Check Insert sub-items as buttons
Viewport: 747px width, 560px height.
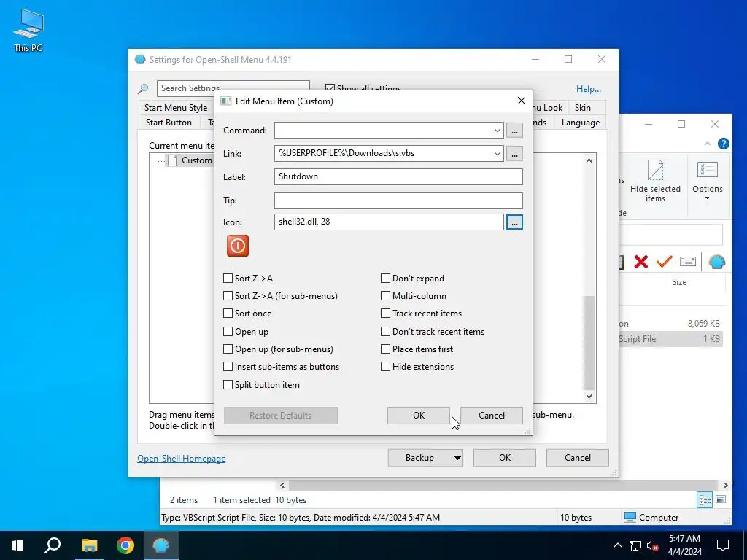click(x=228, y=367)
